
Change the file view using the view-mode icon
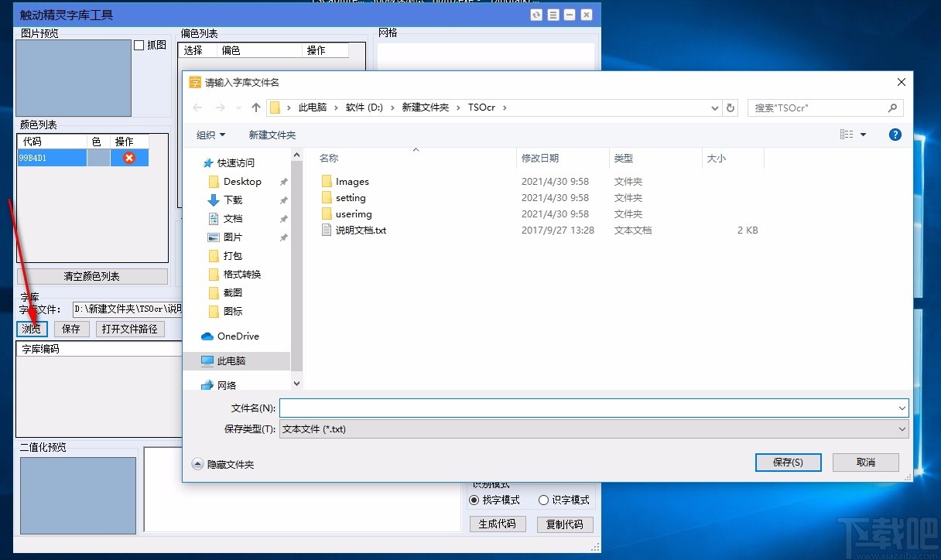pyautogui.click(x=847, y=134)
